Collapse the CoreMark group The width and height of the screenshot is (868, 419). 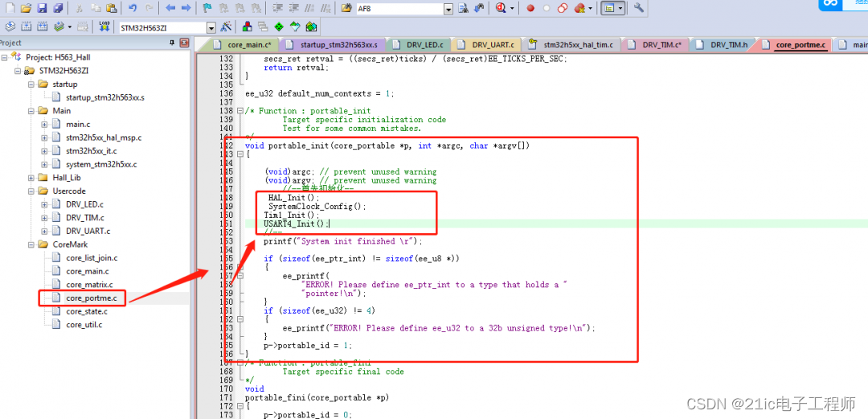tap(31, 244)
